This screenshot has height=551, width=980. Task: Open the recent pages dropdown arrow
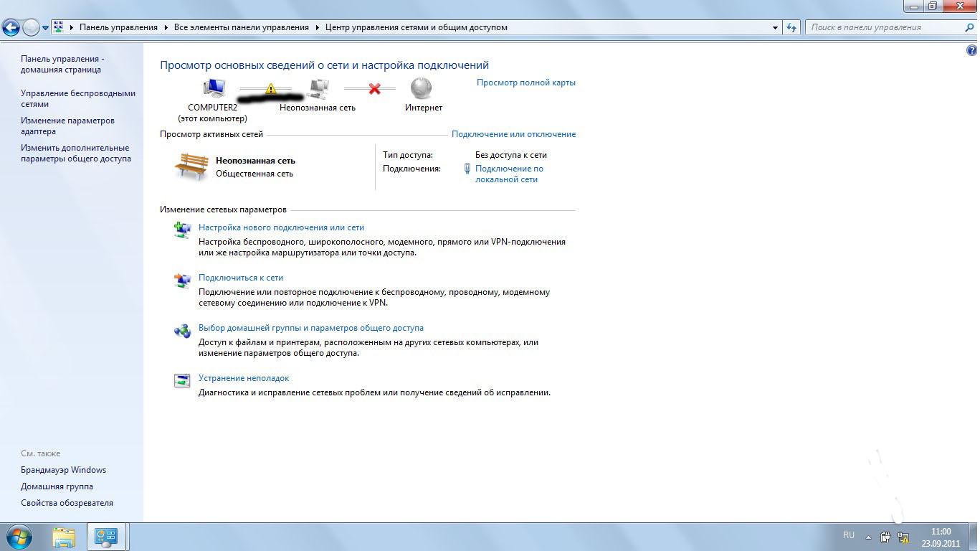pos(45,28)
